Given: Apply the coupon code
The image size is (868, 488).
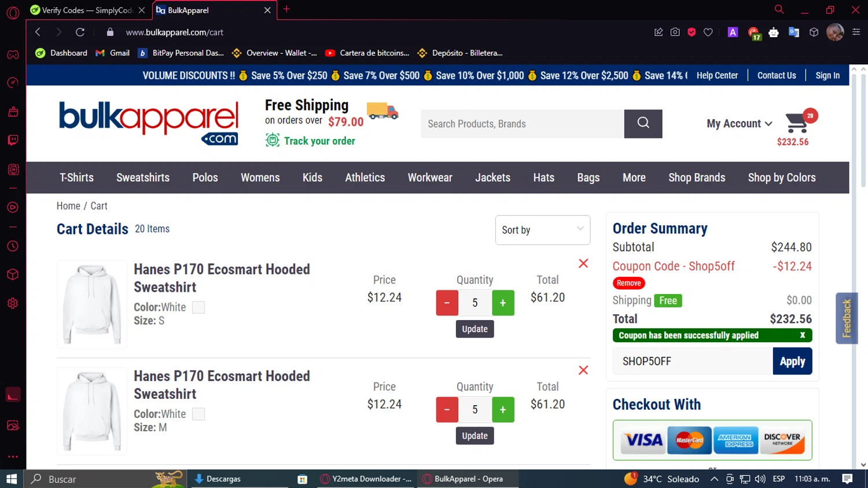Looking at the screenshot, I should [x=792, y=361].
